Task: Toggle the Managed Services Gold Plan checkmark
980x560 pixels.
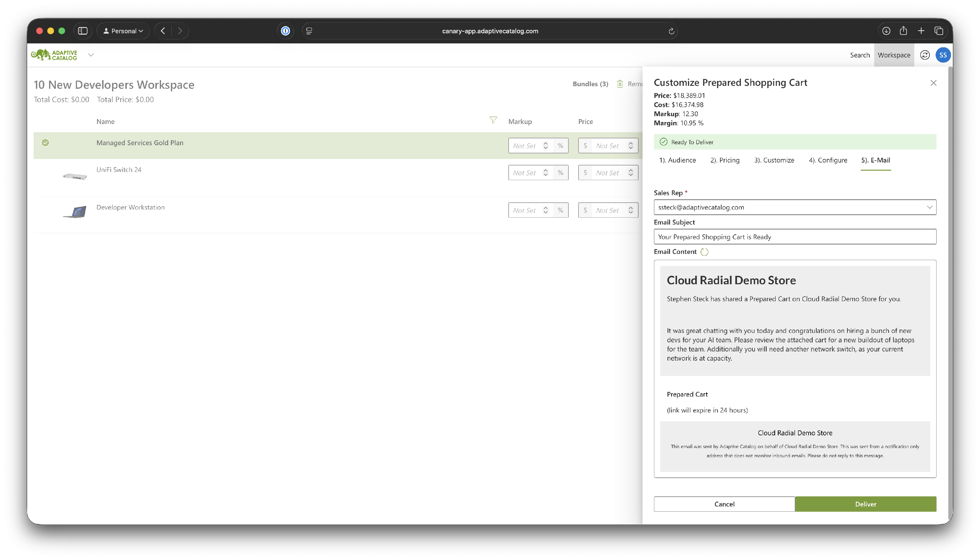Action: [x=45, y=143]
